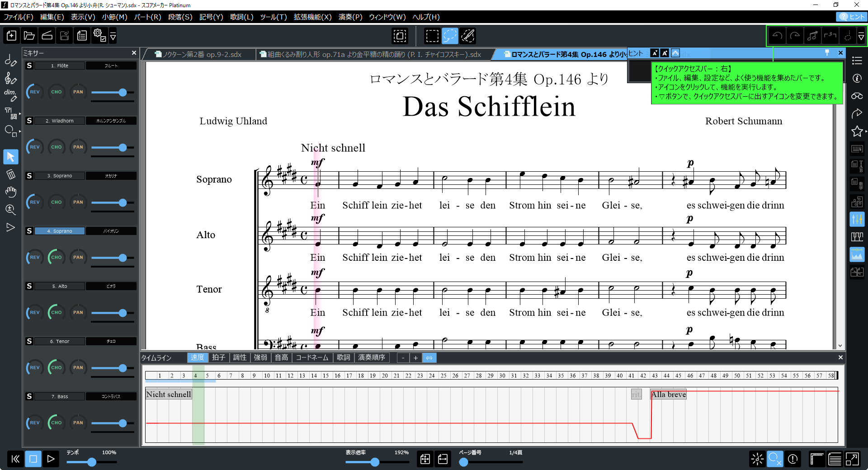Select the lasso selection tool
Image resolution: width=868 pixels, height=470 pixels.
tap(450, 36)
